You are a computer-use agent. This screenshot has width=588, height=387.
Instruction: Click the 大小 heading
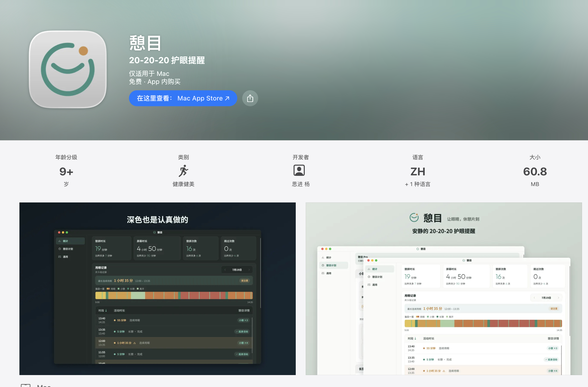point(535,157)
